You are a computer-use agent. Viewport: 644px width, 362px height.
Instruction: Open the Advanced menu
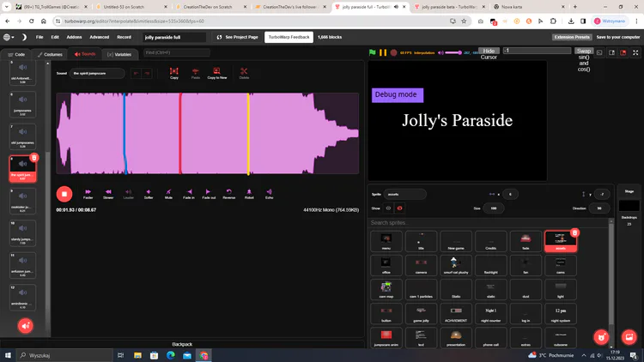pos(100,37)
